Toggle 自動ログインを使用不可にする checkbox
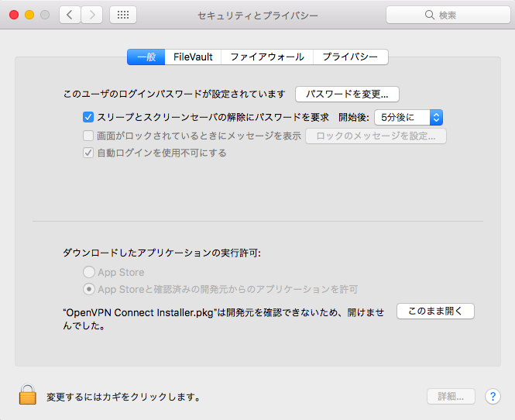This screenshot has height=420, width=515. point(88,153)
